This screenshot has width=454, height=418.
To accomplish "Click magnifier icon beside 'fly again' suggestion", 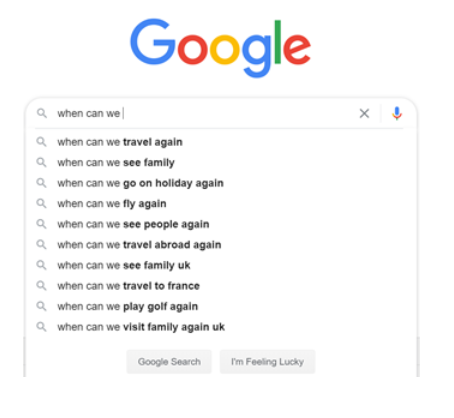I will coord(42,204).
